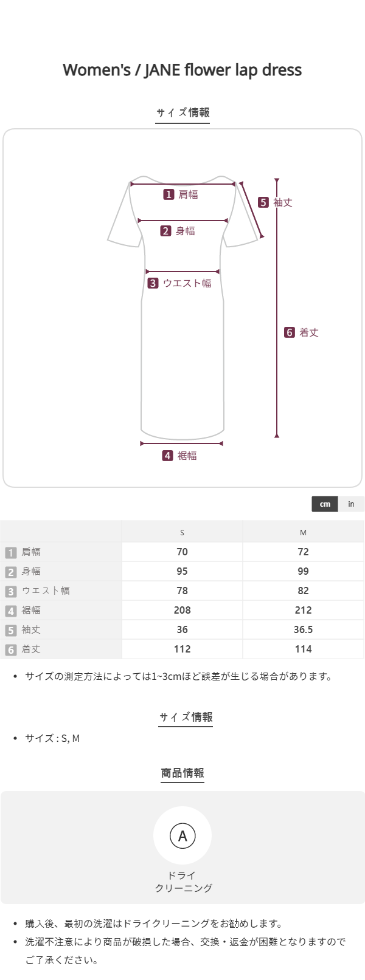The image size is (365, 980).
Task: Click the number 3 badge beside ウエスト幅 in the diagram
Action: pos(153,283)
